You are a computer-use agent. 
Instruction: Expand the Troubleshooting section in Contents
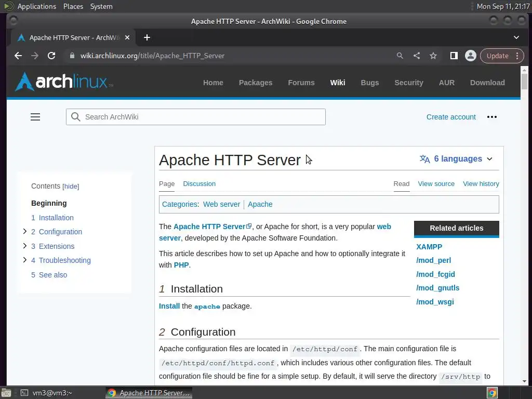click(x=25, y=260)
